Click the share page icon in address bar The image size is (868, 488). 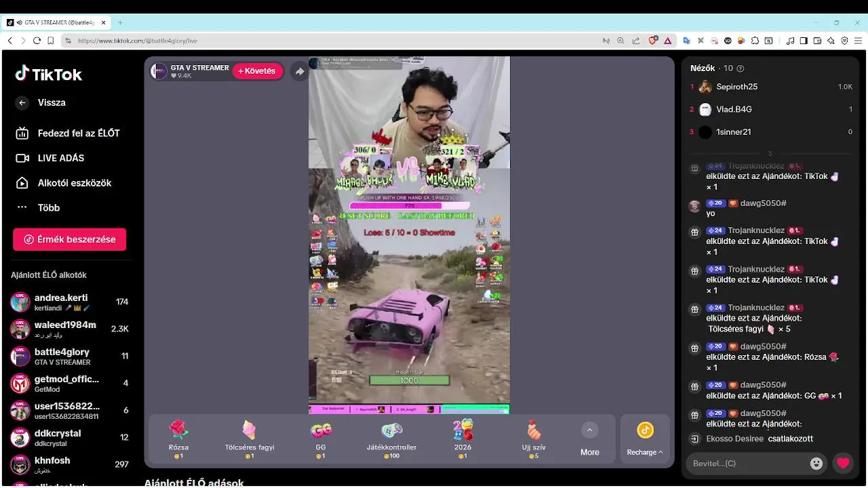(635, 41)
